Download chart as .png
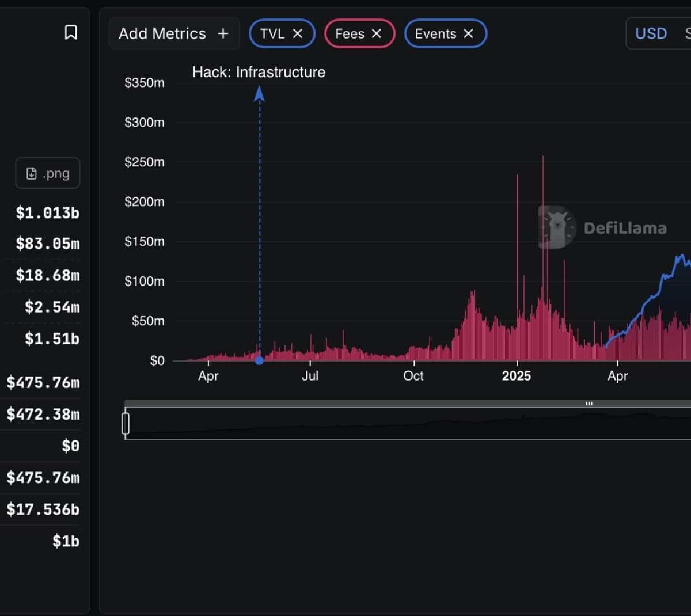 48,173
